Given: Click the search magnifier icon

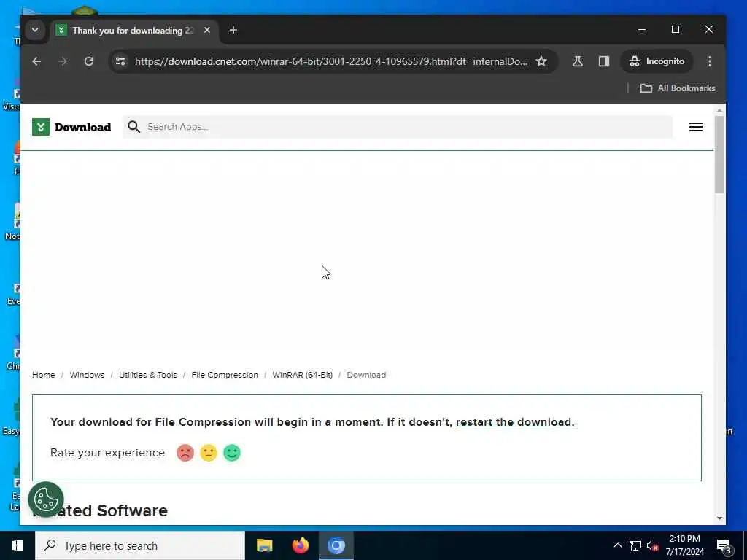Looking at the screenshot, I should coord(134,127).
